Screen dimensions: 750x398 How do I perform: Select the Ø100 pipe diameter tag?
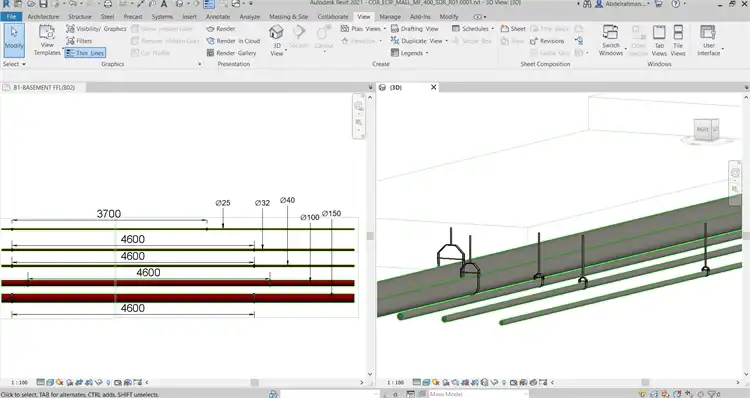click(x=310, y=217)
